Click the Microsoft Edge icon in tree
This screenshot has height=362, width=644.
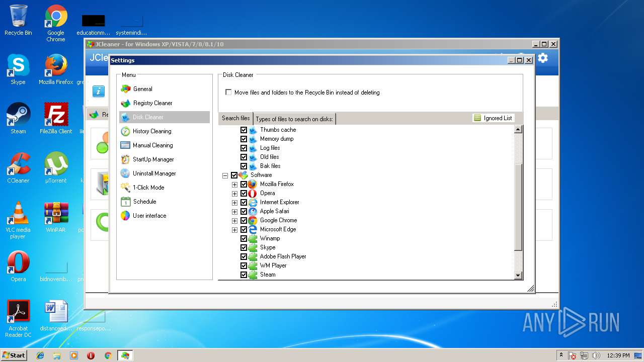click(253, 229)
